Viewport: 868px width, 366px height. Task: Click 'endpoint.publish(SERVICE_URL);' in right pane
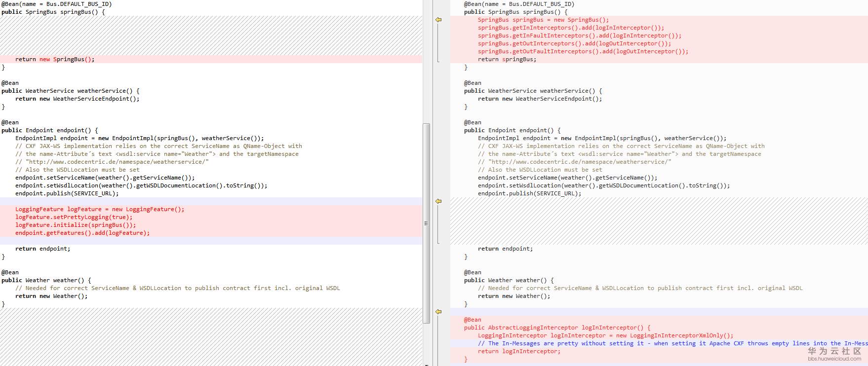[x=530, y=193]
